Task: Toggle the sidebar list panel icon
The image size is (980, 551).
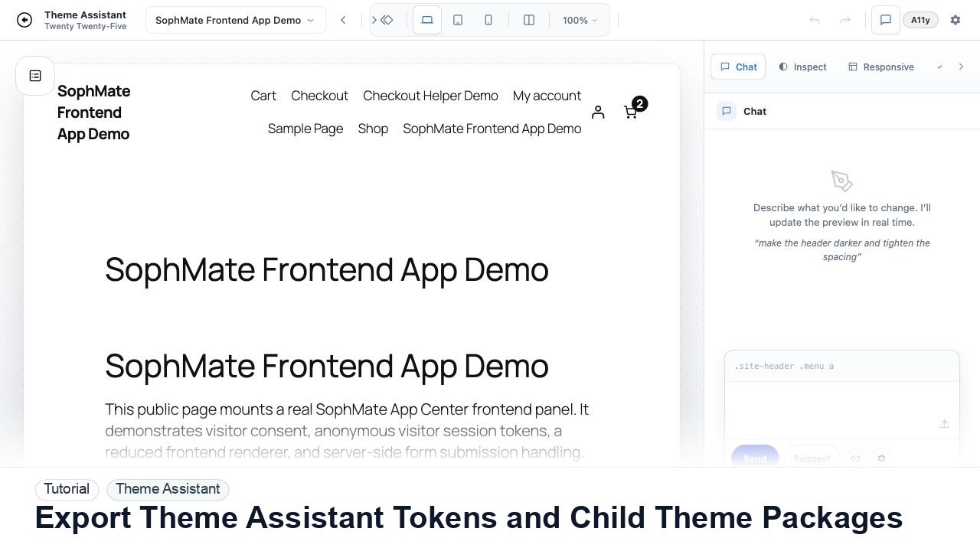Action: [x=35, y=76]
